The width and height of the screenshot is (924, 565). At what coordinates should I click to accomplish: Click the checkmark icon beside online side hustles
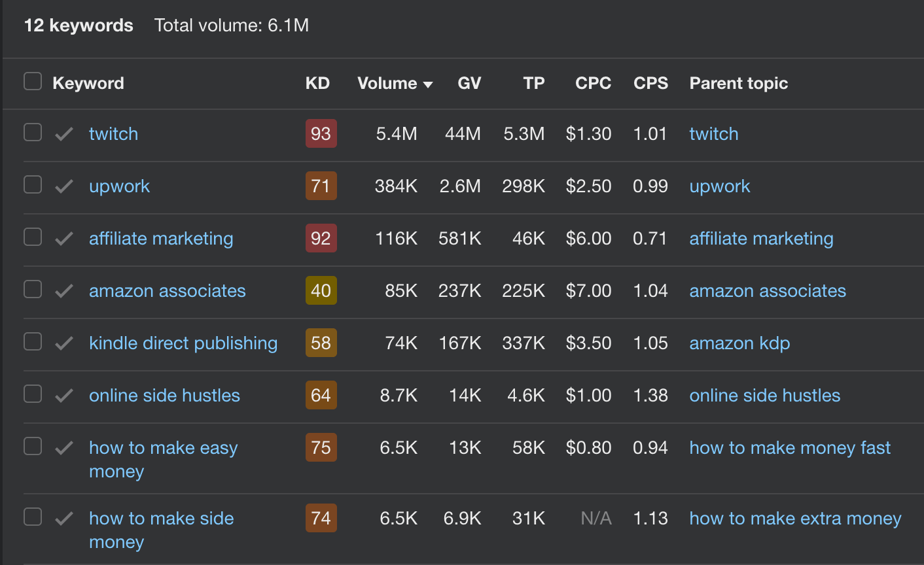tap(63, 395)
